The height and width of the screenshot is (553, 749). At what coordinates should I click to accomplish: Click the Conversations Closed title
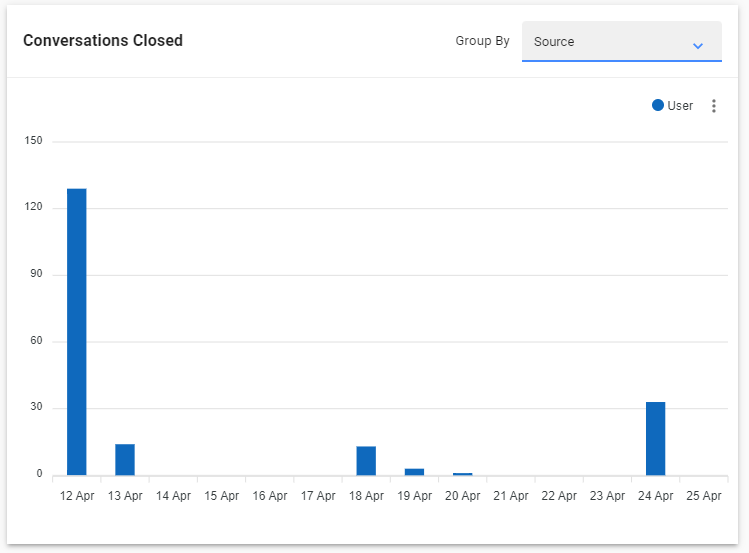click(103, 41)
